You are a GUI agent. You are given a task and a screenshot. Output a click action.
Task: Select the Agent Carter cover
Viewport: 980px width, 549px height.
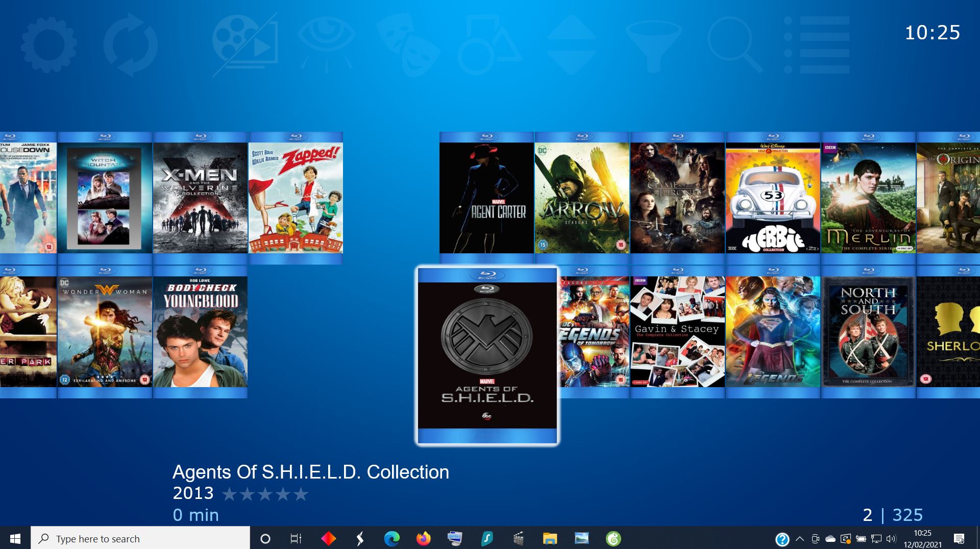[486, 198]
